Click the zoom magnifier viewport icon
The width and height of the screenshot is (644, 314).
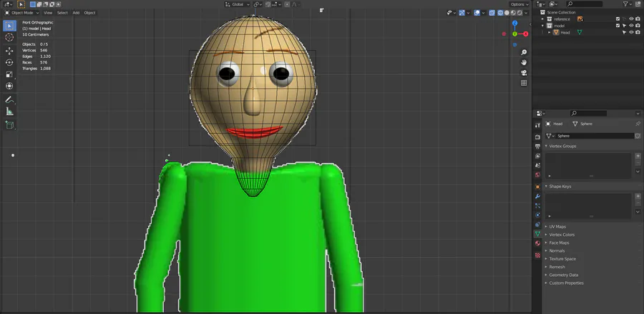(x=524, y=52)
